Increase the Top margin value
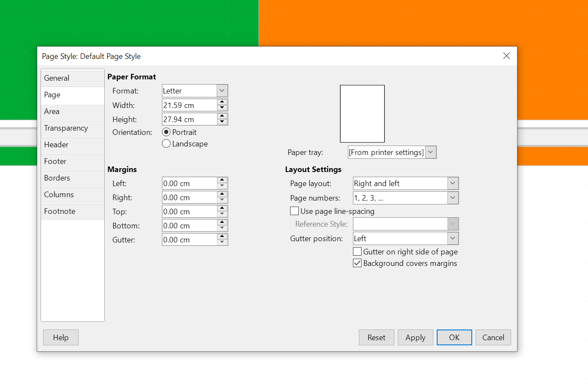The image size is (588, 385). [222, 208]
